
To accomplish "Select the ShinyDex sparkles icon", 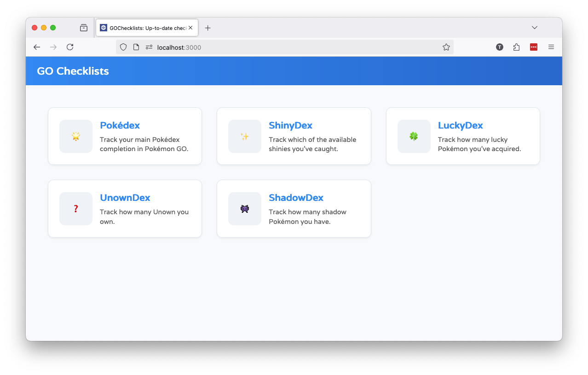I will 245,136.
